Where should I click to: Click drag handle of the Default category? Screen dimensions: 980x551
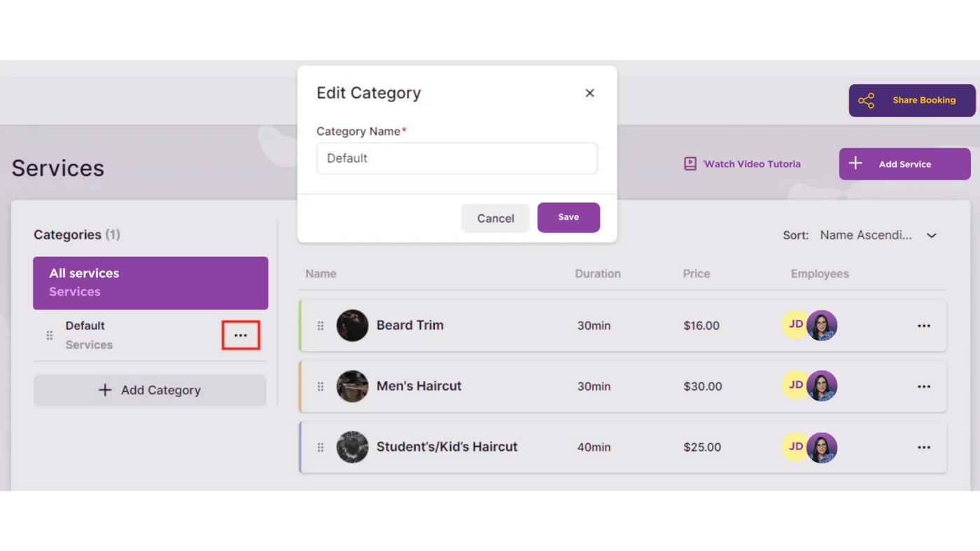pyautogui.click(x=50, y=335)
